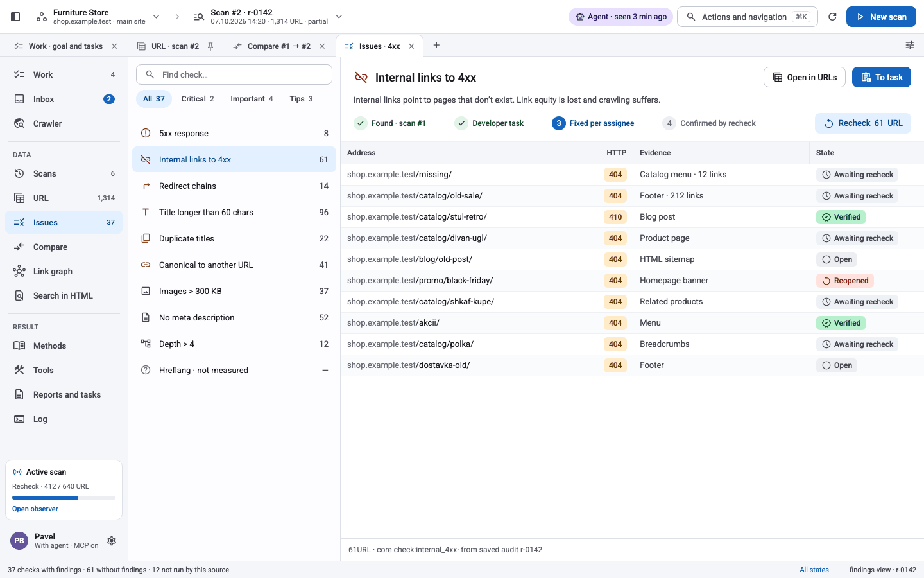Screen dimensions: 924x578
Task: Click the refresh icon in top bar
Action: pos(832,17)
